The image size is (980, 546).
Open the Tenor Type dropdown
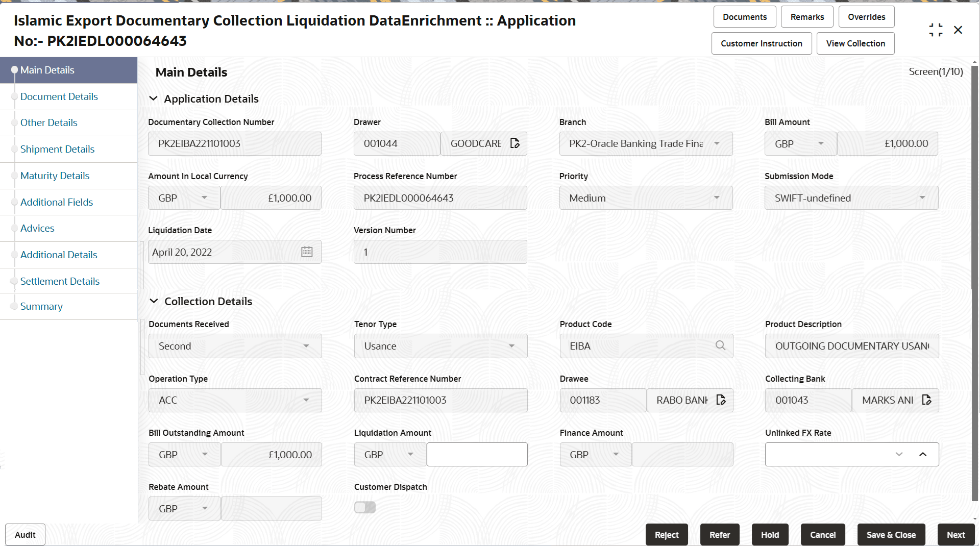pyautogui.click(x=511, y=345)
